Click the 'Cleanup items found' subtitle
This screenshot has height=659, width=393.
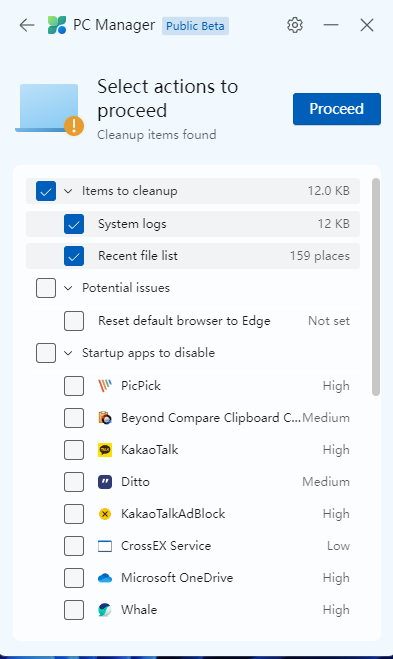click(x=157, y=135)
